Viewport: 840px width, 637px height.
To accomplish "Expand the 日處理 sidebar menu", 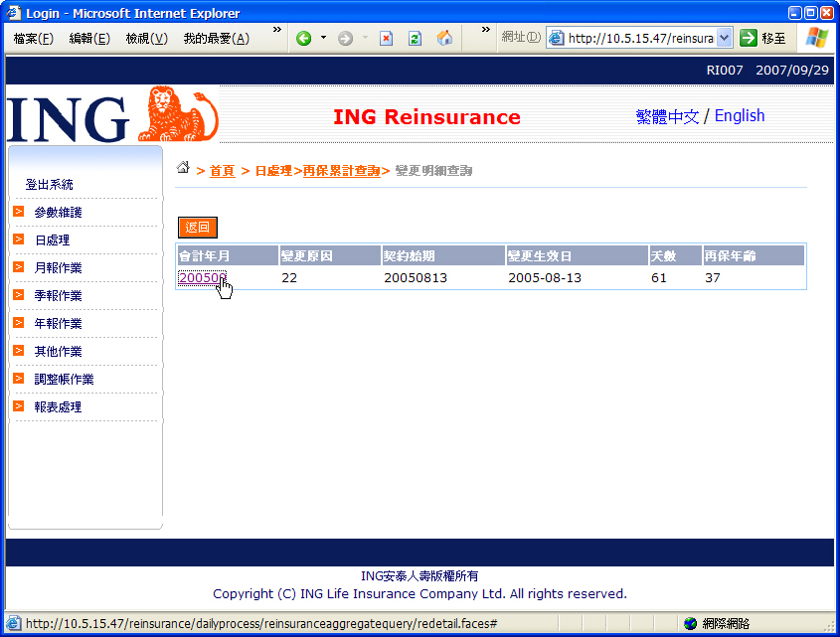I will point(52,240).
